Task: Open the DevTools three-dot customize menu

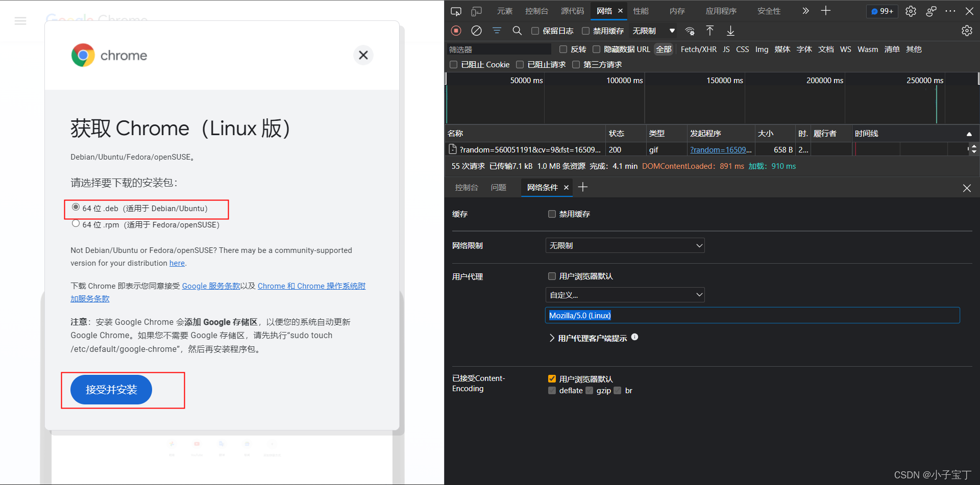Action: click(x=950, y=11)
